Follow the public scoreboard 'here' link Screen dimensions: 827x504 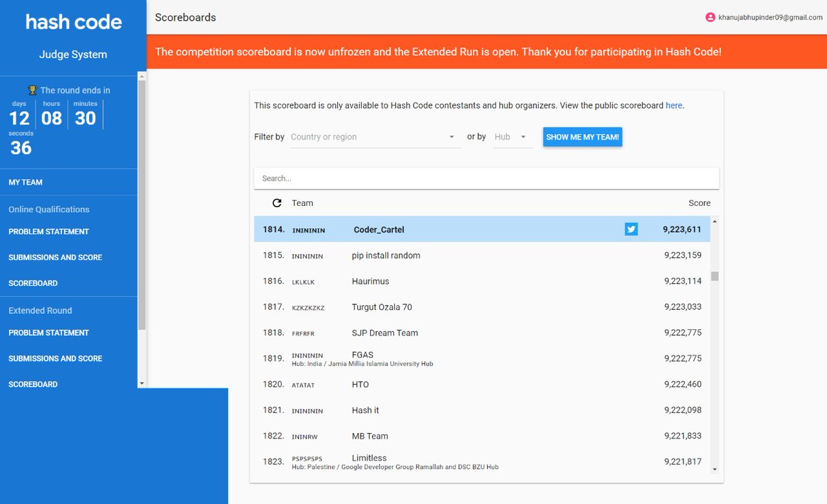[x=674, y=105]
